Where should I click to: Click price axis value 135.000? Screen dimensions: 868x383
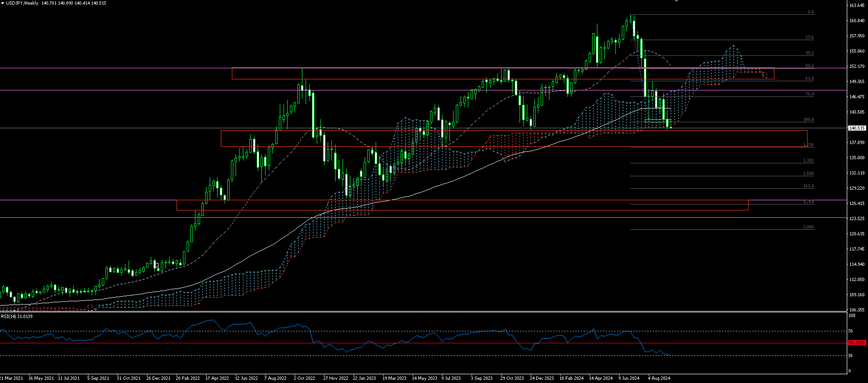857,158
